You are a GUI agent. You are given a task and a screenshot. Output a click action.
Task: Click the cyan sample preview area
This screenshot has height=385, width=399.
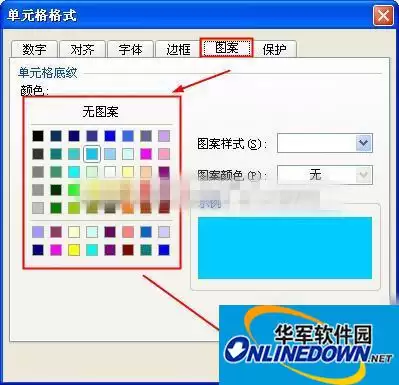(x=285, y=248)
